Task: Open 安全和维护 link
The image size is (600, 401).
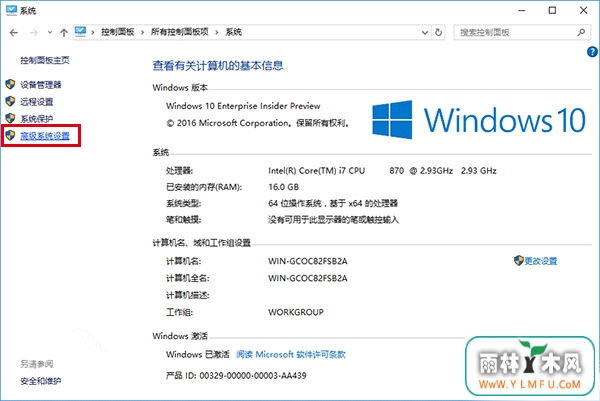Action: coord(41,381)
